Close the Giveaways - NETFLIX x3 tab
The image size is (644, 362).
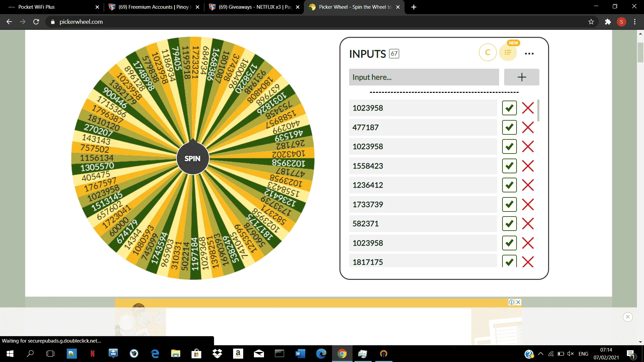tap(298, 7)
